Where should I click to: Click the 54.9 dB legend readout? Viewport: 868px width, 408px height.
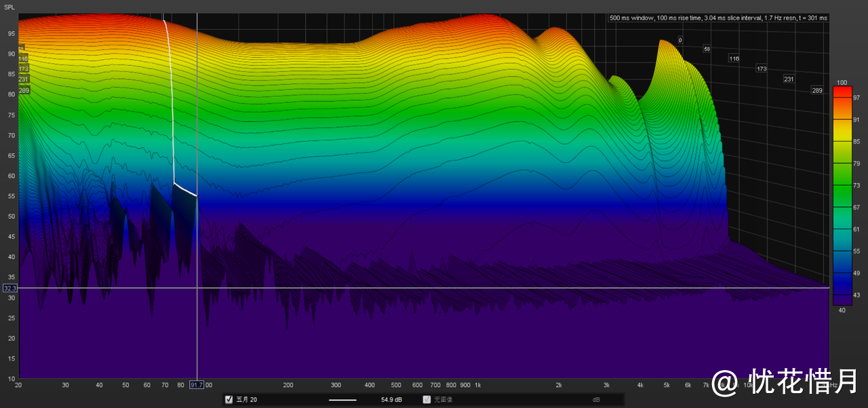(x=392, y=400)
